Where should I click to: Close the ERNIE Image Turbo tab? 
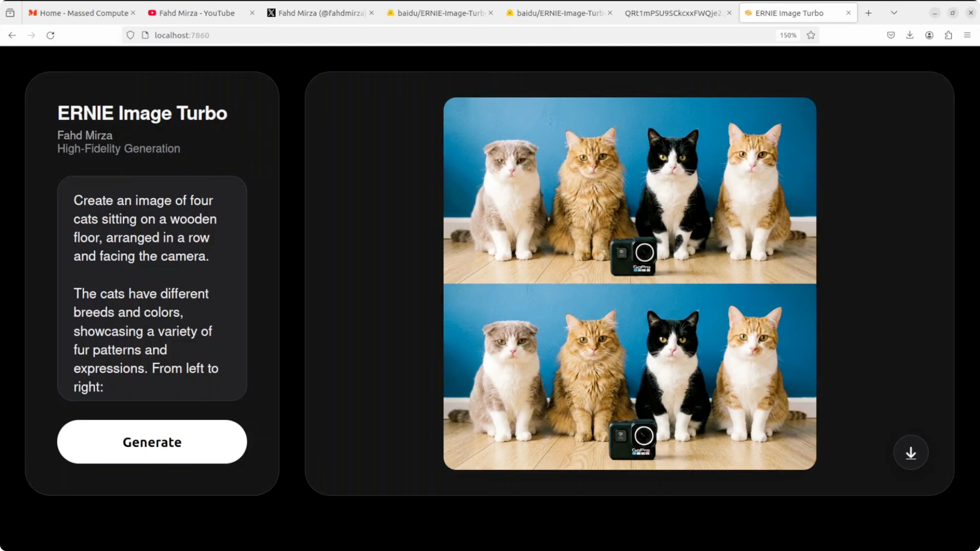pyautogui.click(x=848, y=13)
